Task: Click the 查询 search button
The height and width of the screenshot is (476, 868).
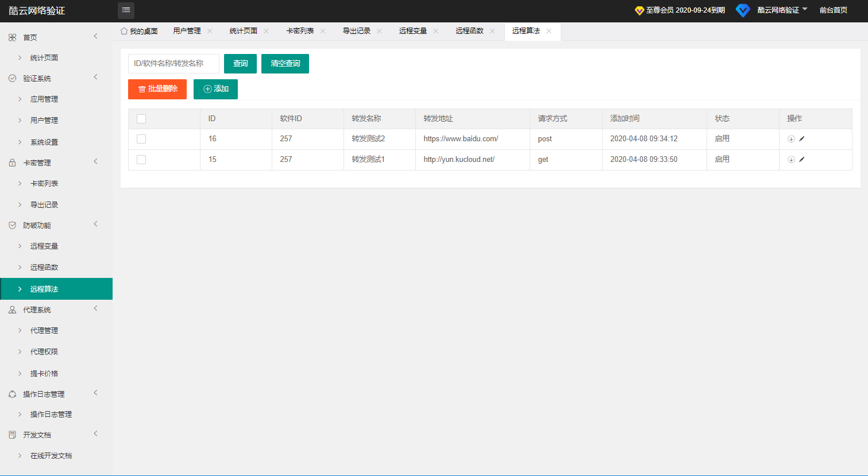Action: click(240, 64)
